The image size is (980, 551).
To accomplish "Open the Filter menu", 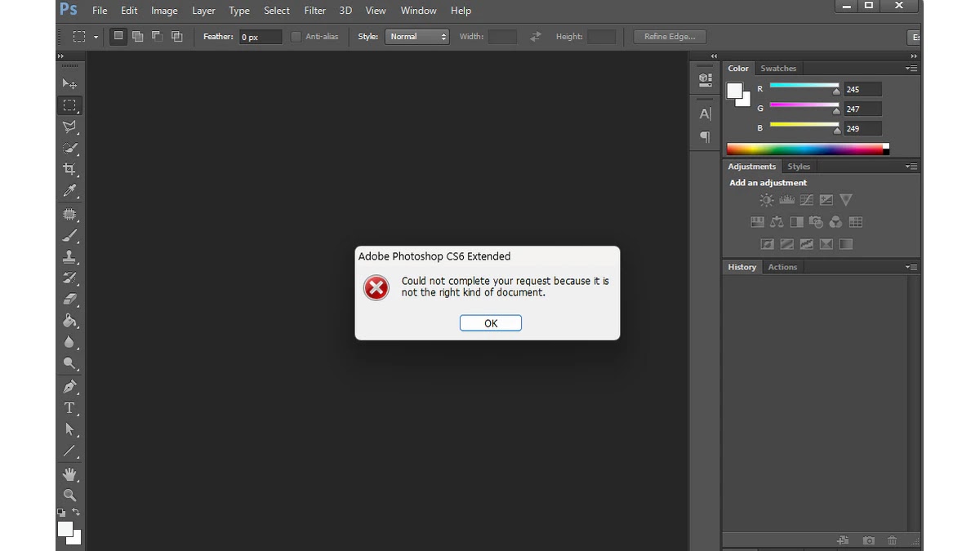I will (x=314, y=11).
